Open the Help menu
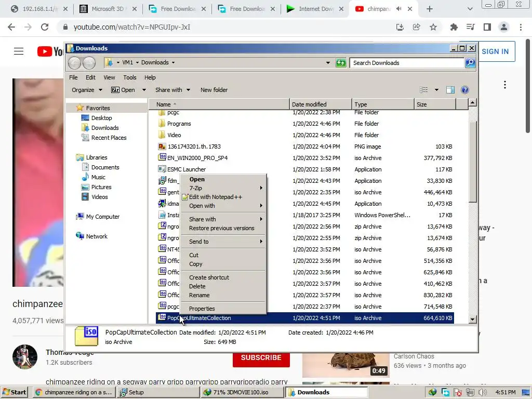This screenshot has height=399, width=532. point(150,77)
